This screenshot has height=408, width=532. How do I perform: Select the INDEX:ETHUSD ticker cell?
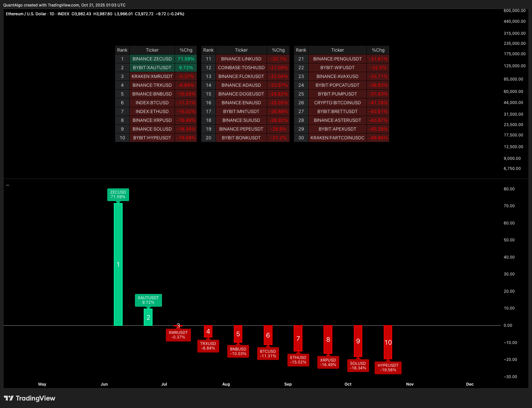pyautogui.click(x=152, y=111)
